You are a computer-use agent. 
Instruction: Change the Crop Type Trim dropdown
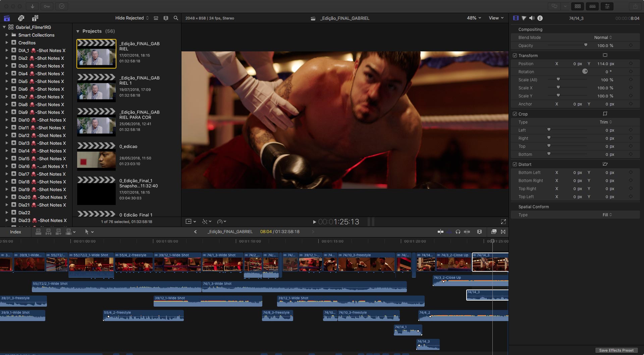pyautogui.click(x=606, y=122)
